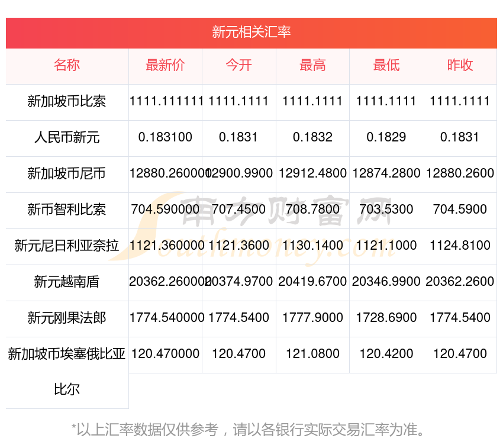Click the low value 20346.9900
The width and height of the screenshot is (503, 448).
click(386, 282)
